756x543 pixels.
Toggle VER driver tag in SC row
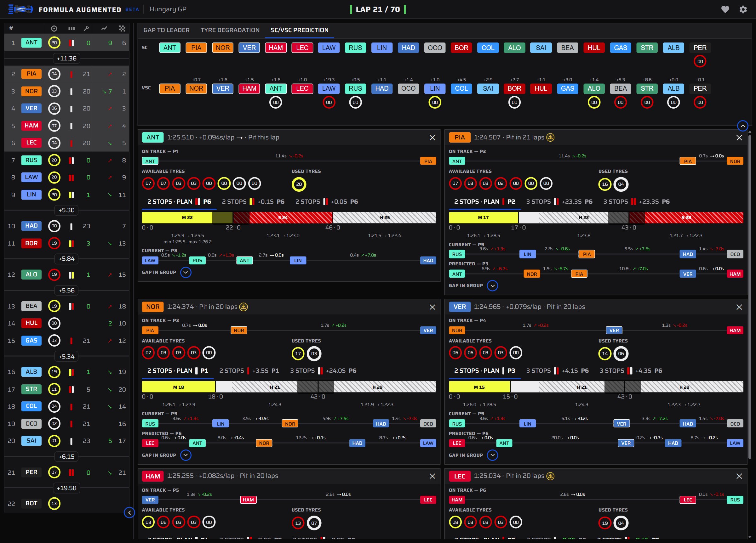pyautogui.click(x=249, y=48)
